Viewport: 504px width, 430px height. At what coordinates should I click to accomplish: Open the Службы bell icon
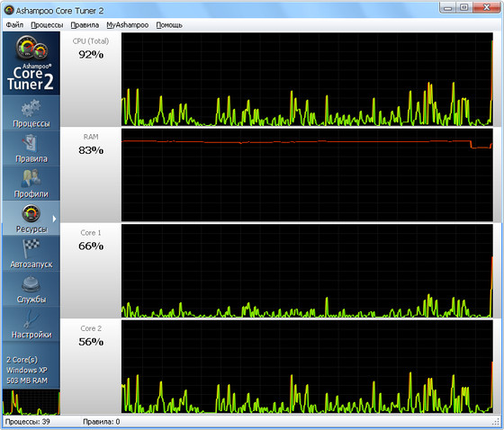click(x=31, y=284)
